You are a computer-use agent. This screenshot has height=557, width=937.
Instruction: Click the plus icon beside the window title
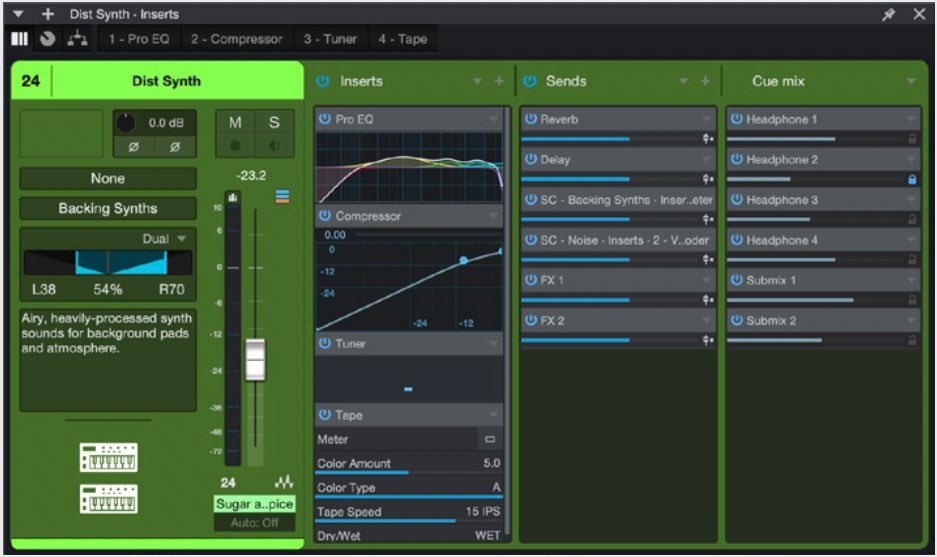47,14
